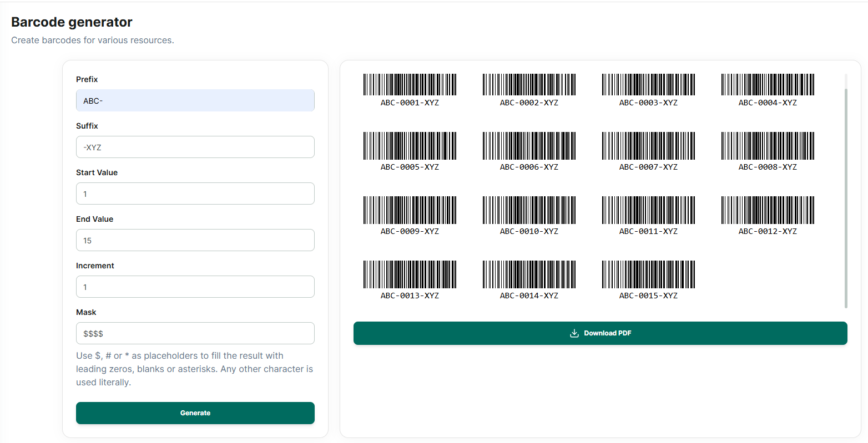Click the ABC-0008-XYZ caption text
Viewport: 868px width, 443px height.
(768, 167)
